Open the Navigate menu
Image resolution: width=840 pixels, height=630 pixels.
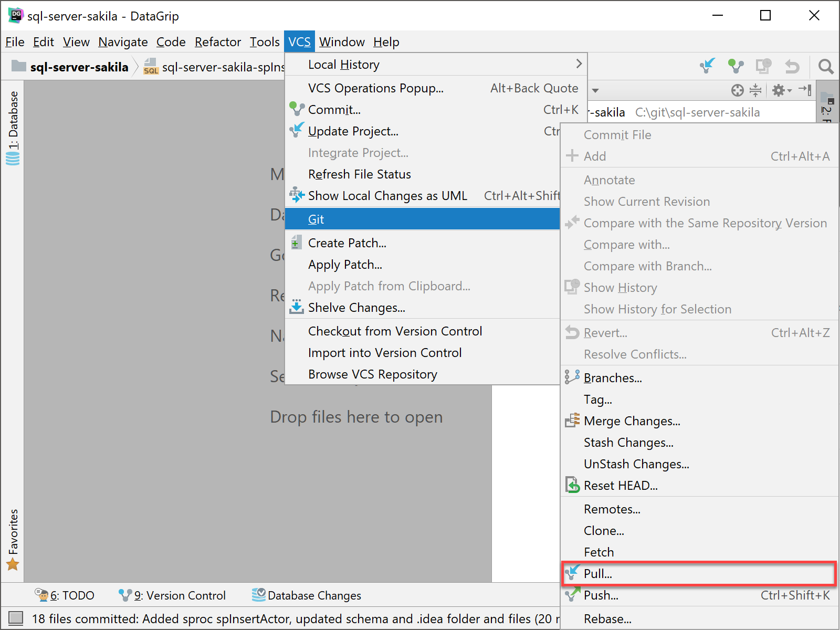123,41
